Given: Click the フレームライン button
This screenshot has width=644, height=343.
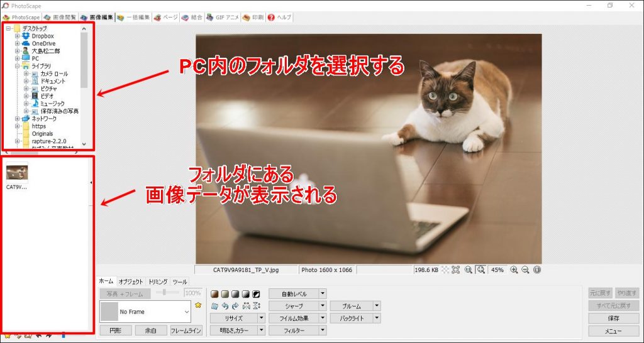Looking at the screenshot, I should pyautogui.click(x=186, y=330).
